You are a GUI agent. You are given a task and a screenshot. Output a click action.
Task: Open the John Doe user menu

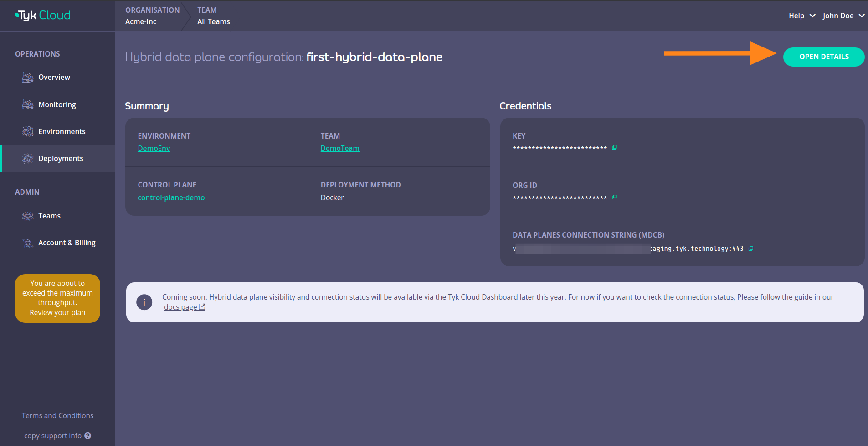coord(843,16)
